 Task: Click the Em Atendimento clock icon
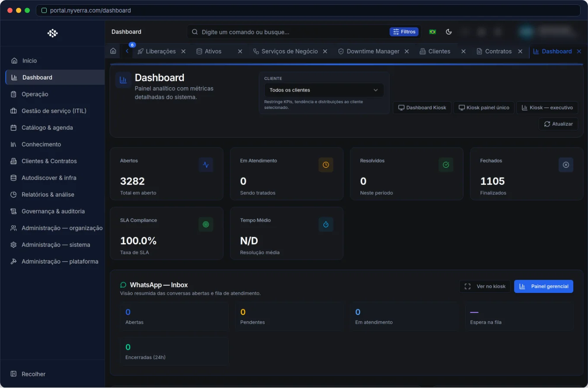coord(326,165)
